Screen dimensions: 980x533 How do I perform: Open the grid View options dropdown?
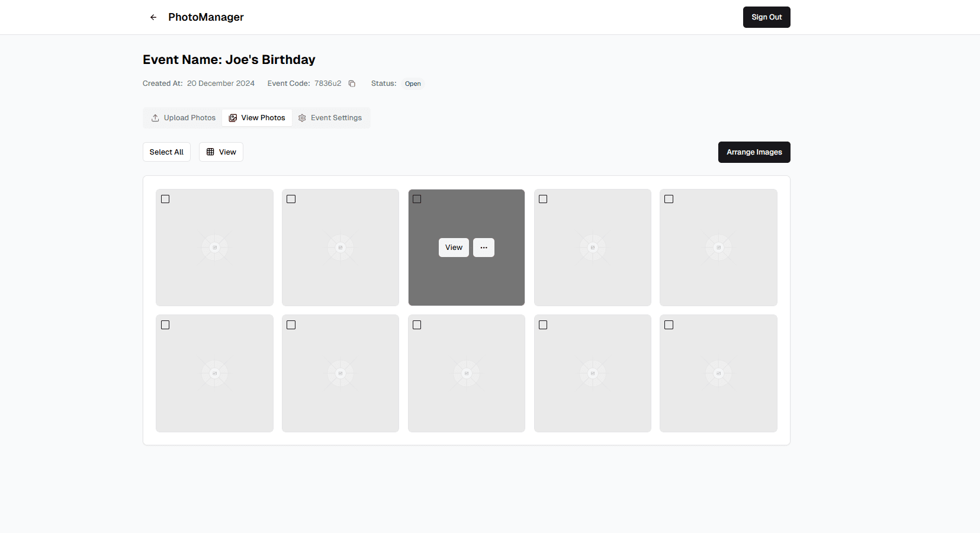click(x=221, y=152)
